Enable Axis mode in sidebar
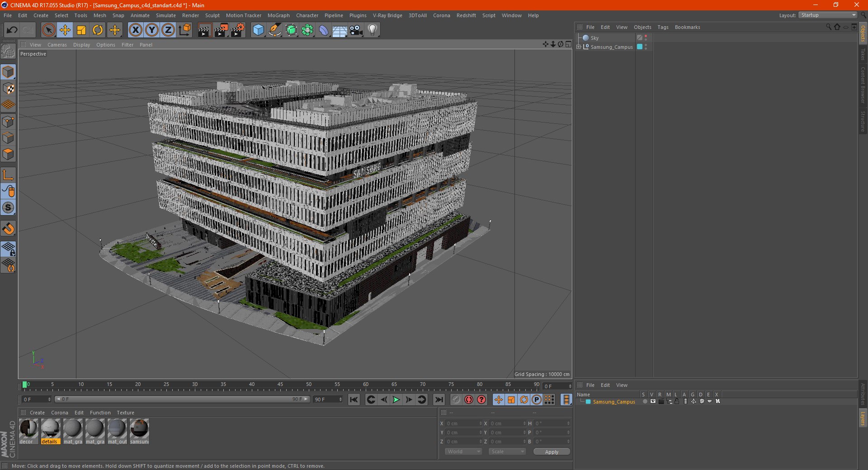Screen dimensions: 868x470 point(8,175)
